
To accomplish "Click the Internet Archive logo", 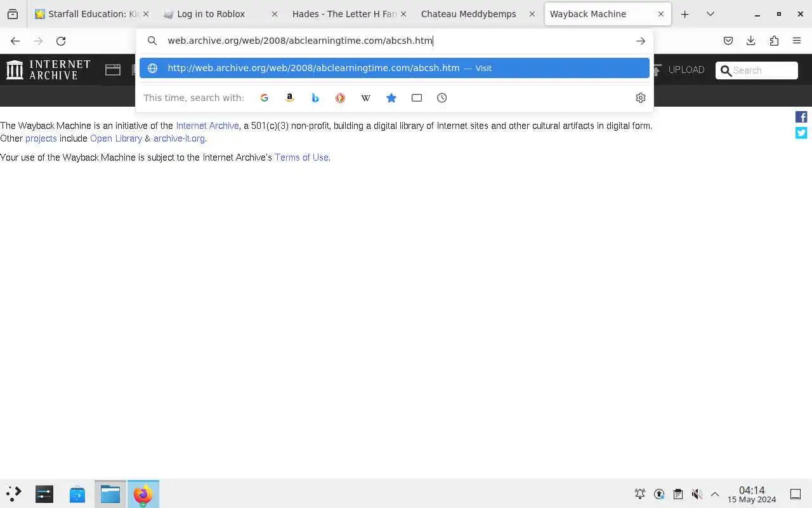I will point(48,70).
